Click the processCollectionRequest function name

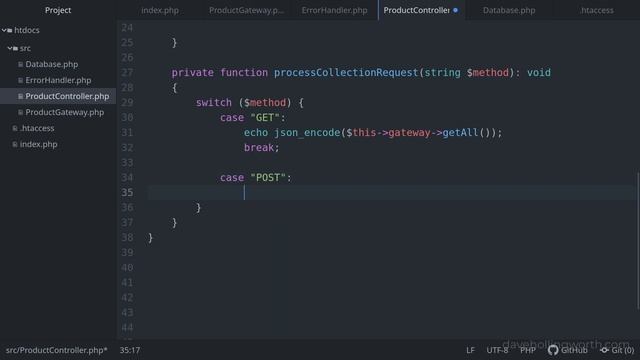346,73
